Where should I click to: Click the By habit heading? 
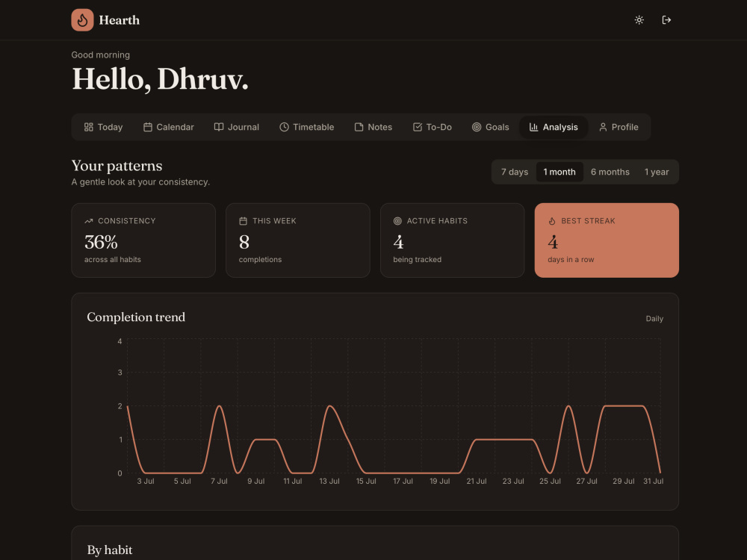pos(110,550)
